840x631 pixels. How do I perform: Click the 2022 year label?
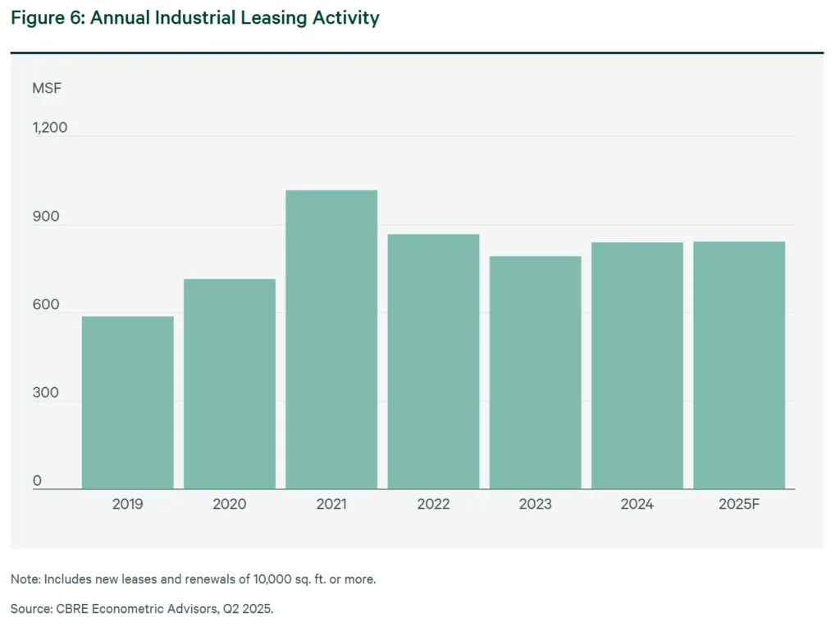point(433,504)
